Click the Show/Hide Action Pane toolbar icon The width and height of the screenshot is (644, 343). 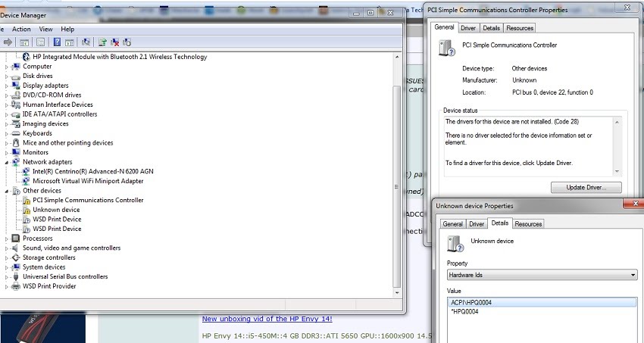(70, 42)
